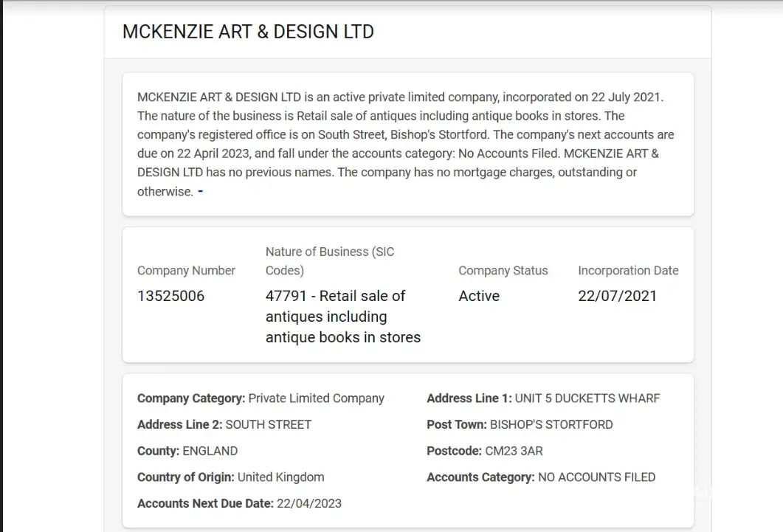Viewport: 783px width, 532px height.
Task: Click Address Line 1 Unit 5 Ducketts Wharf
Action: click(x=543, y=398)
